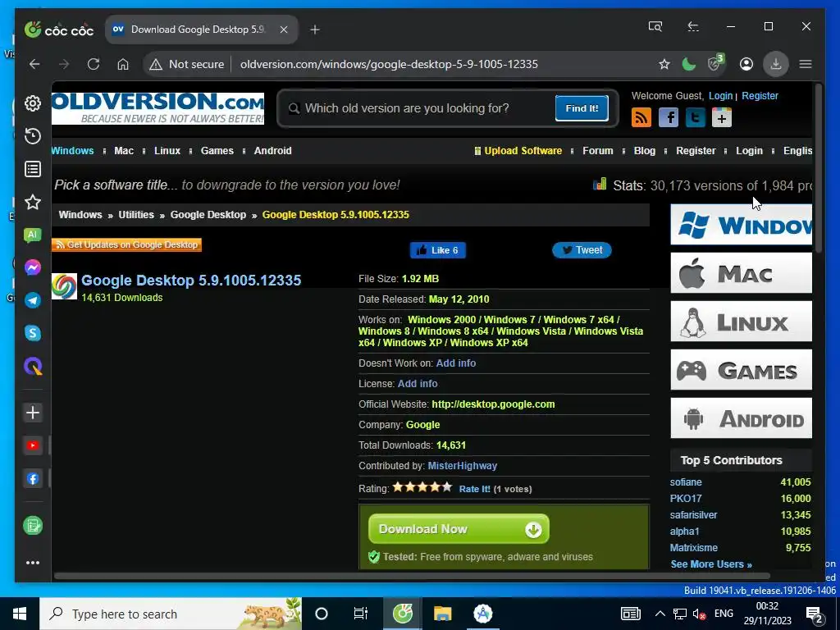Open a new browser tab
The height and width of the screenshot is (630, 840).
(315, 30)
